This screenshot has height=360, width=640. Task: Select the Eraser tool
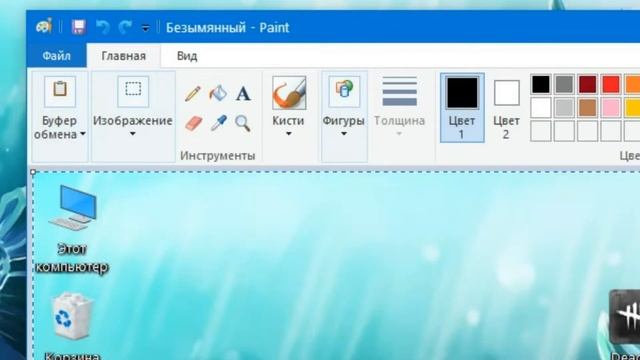point(193,123)
